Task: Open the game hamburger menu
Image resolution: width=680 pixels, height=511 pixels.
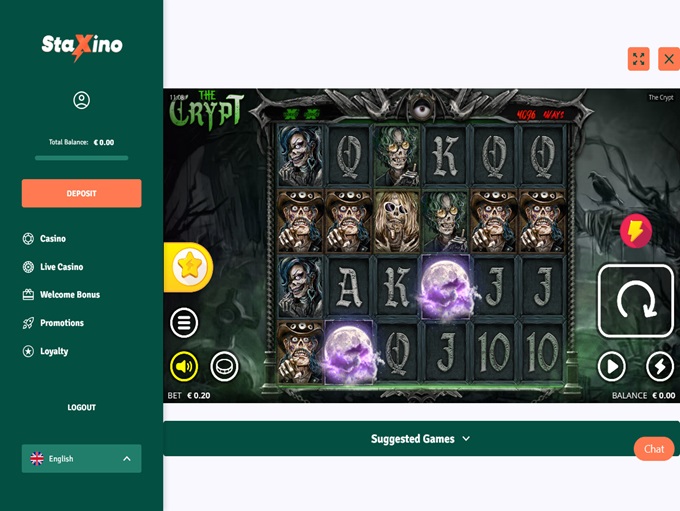Action: click(x=184, y=323)
